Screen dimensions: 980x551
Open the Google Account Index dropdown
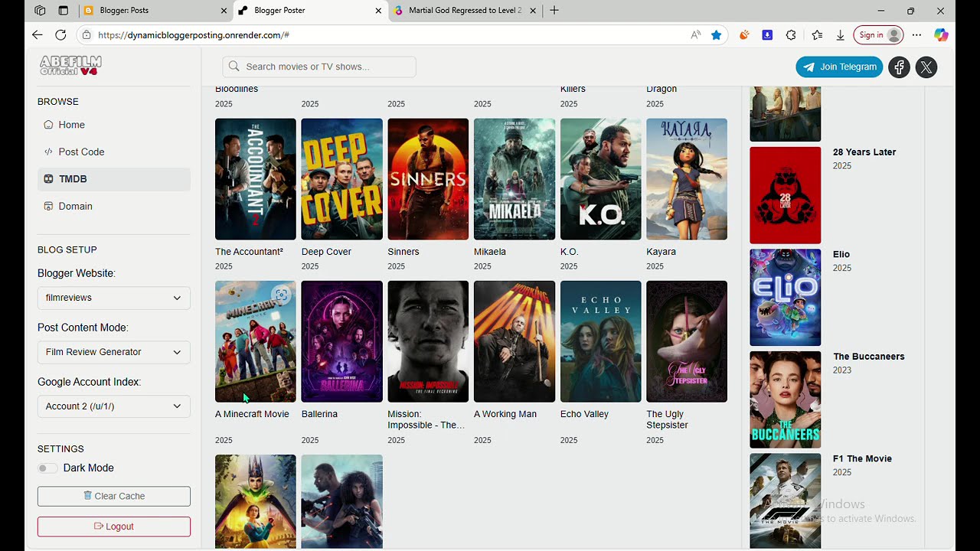(x=113, y=406)
